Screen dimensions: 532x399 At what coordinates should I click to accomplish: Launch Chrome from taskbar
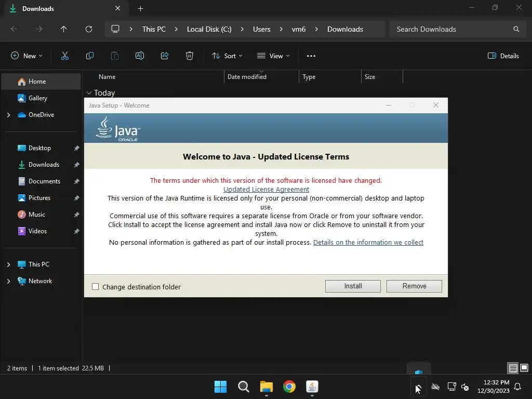(289, 387)
